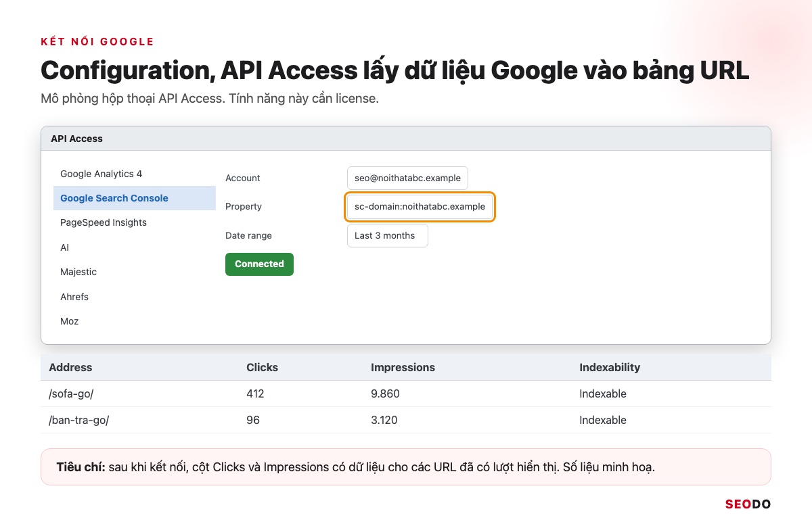This screenshot has height=526, width=812.
Task: Click the Account field seo@noithatabc.example
Action: [x=407, y=178]
